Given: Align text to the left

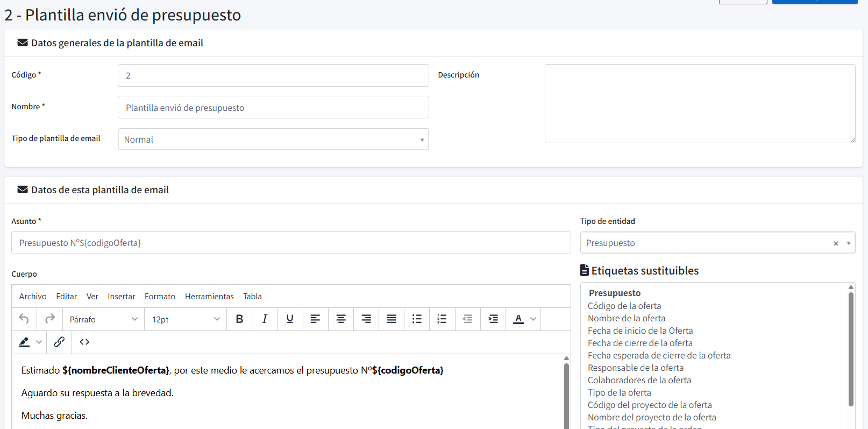Looking at the screenshot, I should [315, 319].
